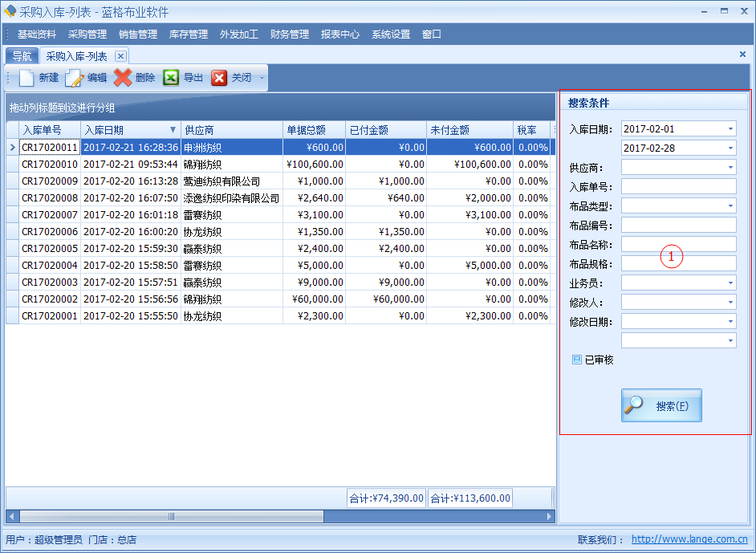Screen dimensions: 756x553
Task: Expand the 布品类型 dropdown list
Action: click(x=730, y=206)
